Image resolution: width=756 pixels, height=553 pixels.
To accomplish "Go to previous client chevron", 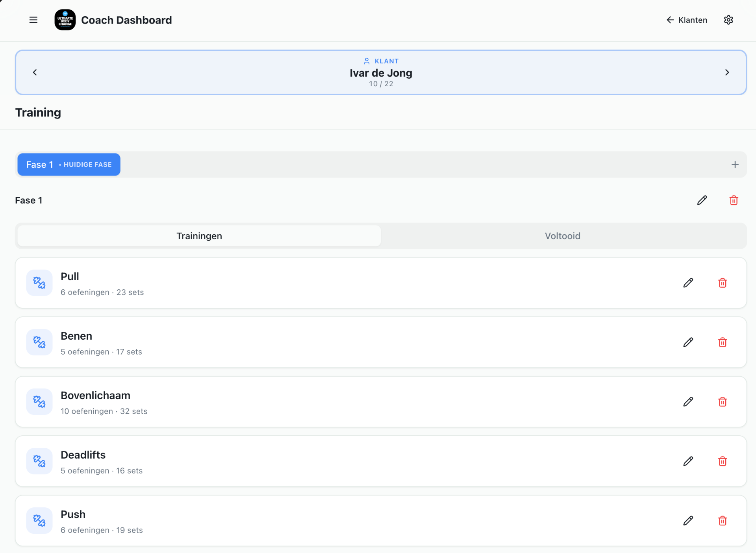I will (35, 72).
